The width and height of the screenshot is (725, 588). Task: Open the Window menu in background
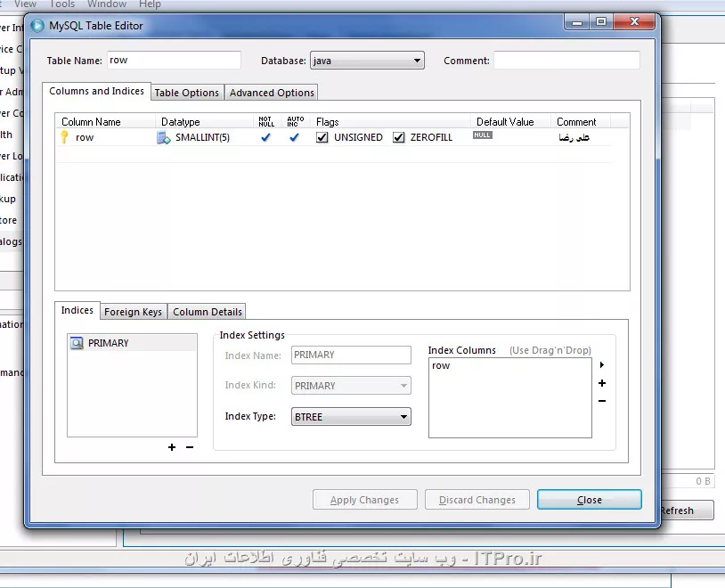[107, 4]
